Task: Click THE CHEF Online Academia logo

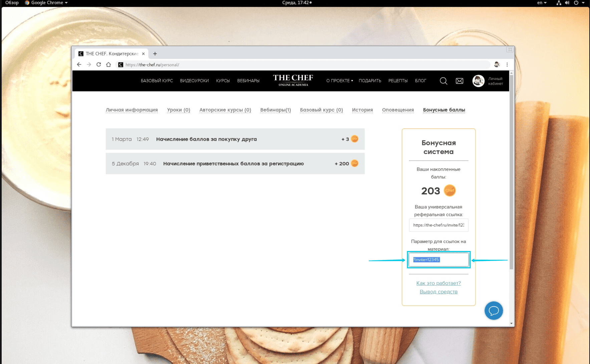Action: tap(293, 80)
